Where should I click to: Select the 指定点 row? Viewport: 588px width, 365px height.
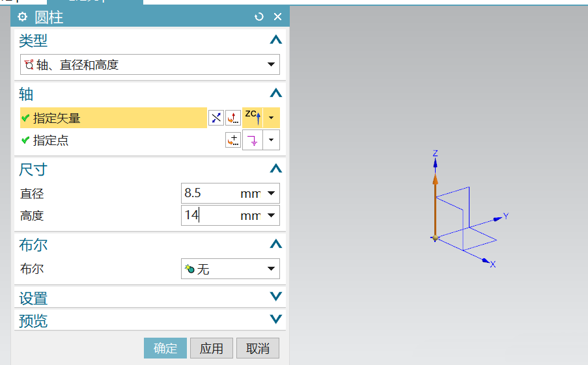pyautogui.click(x=113, y=140)
